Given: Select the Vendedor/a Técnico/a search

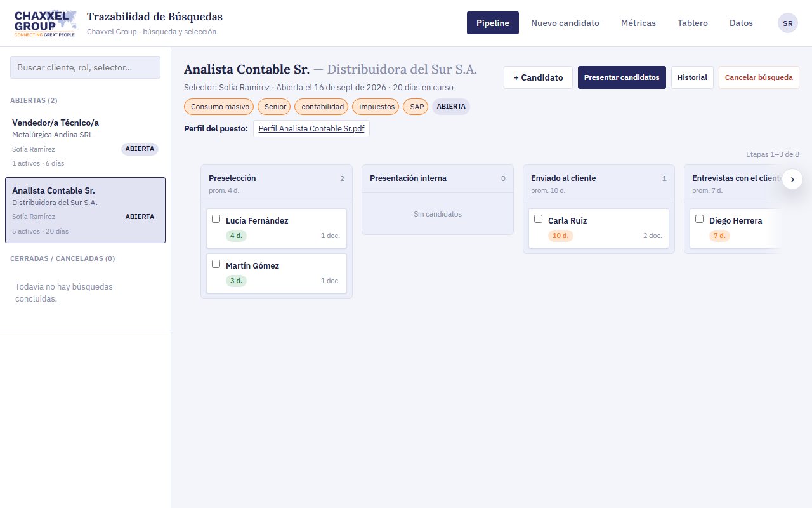Looking at the screenshot, I should [85, 142].
